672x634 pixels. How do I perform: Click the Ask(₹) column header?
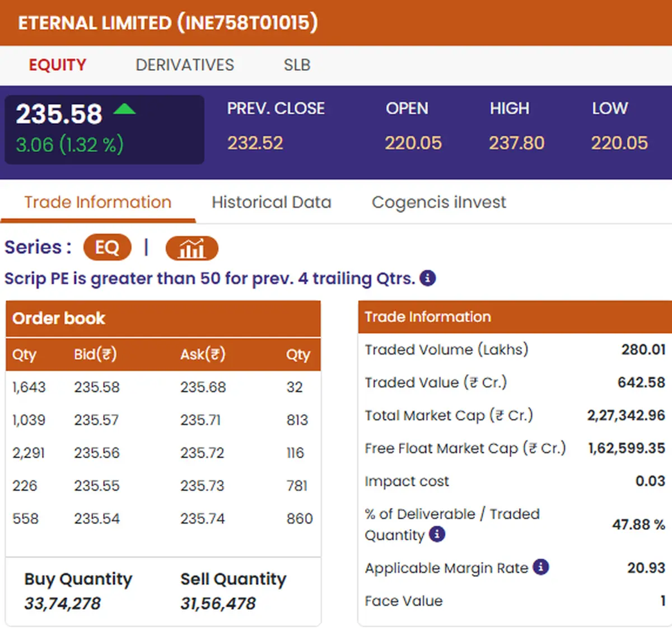pos(203,355)
